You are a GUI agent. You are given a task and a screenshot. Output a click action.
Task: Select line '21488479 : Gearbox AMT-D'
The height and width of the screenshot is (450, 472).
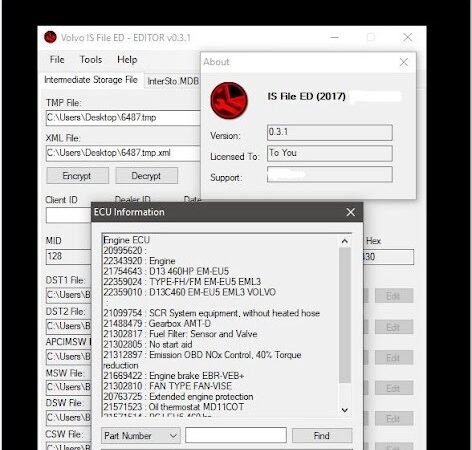[157, 324]
